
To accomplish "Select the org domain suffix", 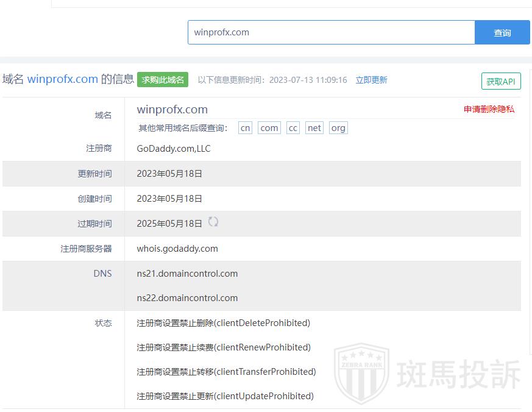I will click(x=338, y=128).
